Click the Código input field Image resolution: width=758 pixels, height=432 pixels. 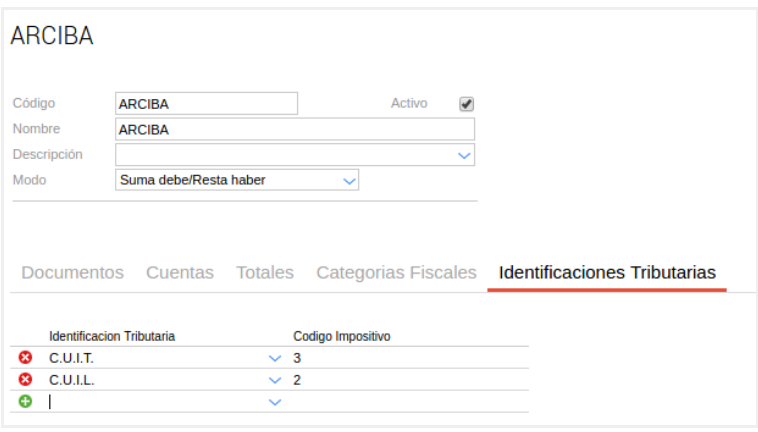(x=207, y=104)
